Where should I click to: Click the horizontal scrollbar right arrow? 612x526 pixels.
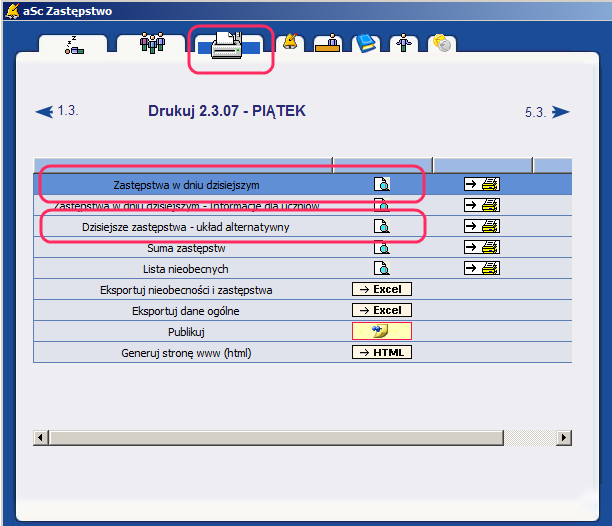pos(563,438)
